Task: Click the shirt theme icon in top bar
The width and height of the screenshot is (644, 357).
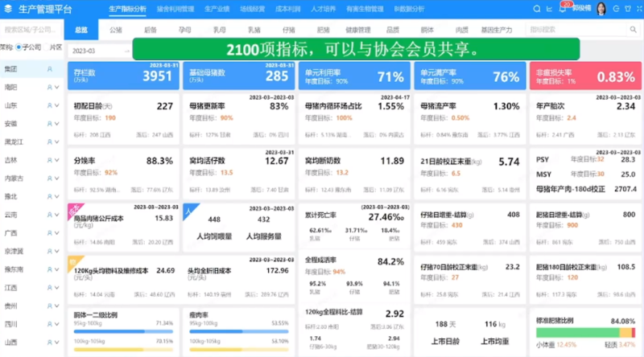Action: (x=628, y=9)
